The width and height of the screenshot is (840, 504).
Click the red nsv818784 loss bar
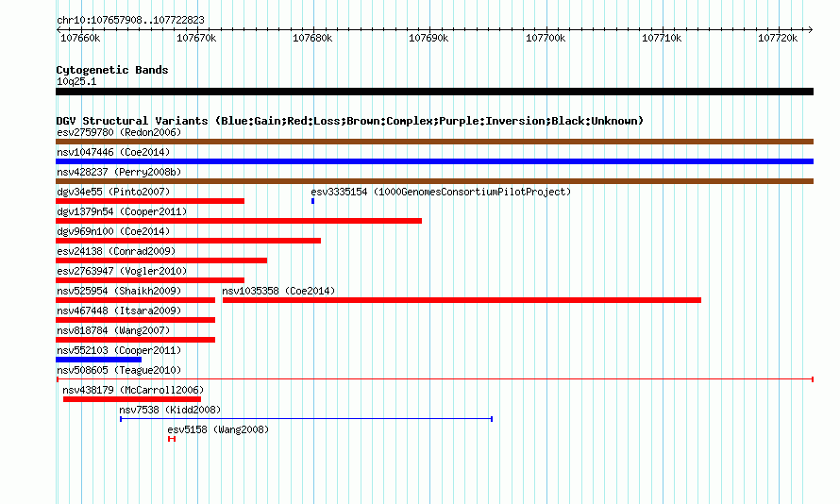click(x=136, y=340)
